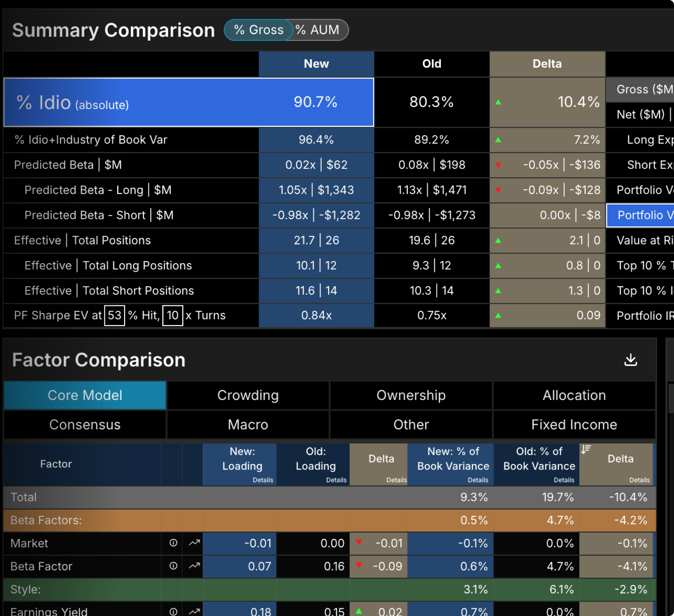
Task: Edit the 53 % Hit input
Action: point(115,315)
